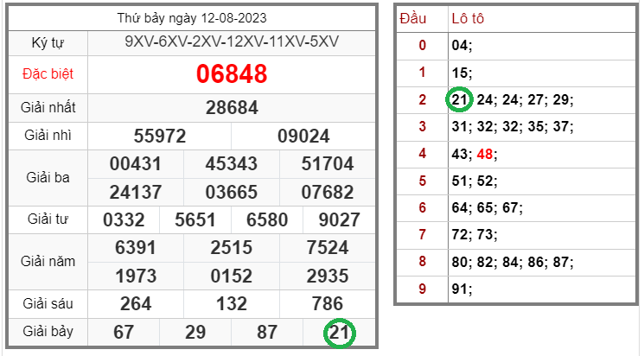The image size is (644, 356).
Task: Click the circled 21 in the Lô tô table
Action: [x=460, y=99]
